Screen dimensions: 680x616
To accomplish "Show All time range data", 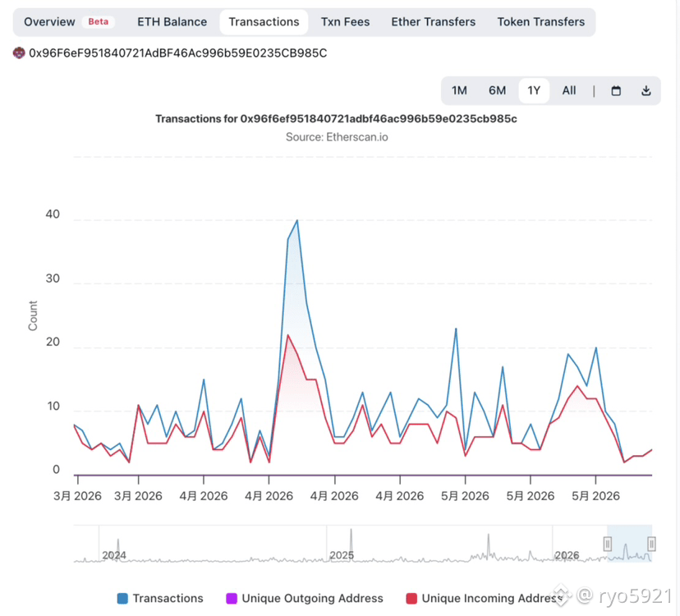I will [x=569, y=90].
